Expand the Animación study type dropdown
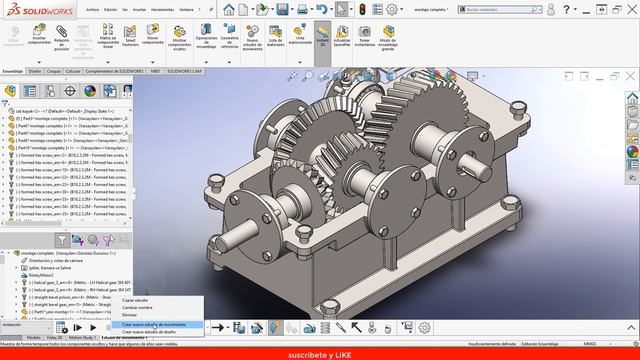 [27, 327]
